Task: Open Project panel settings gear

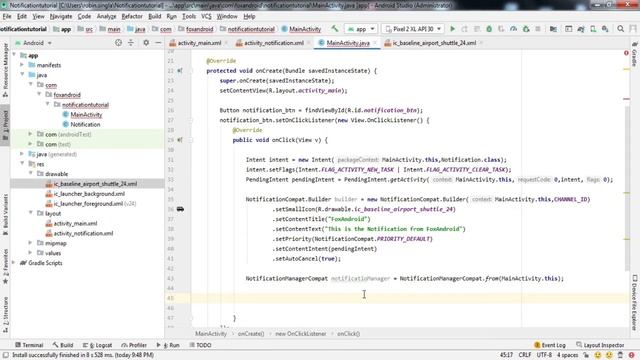Action: tap(146, 42)
